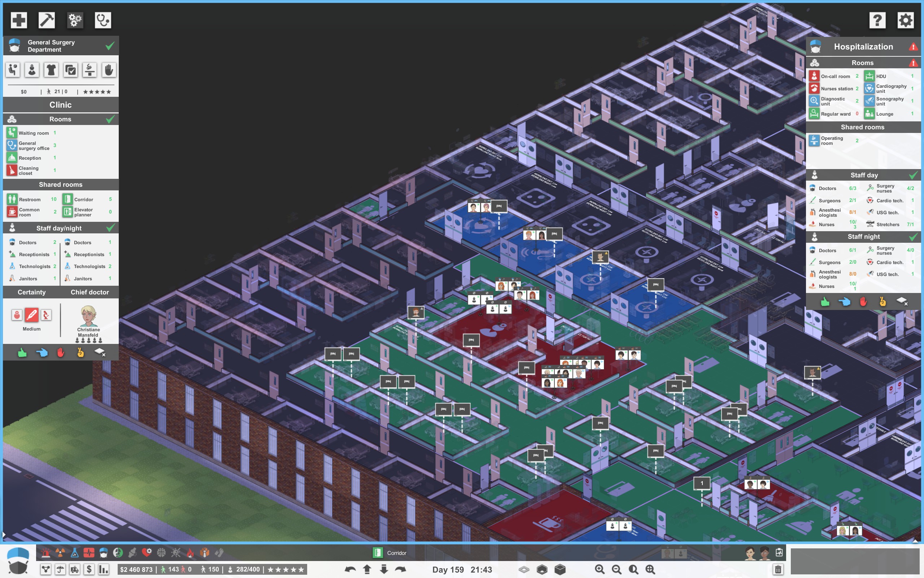Select the Cardiology heartbeat department icon
This screenshot has width=924, height=578.
pyautogui.click(x=89, y=552)
